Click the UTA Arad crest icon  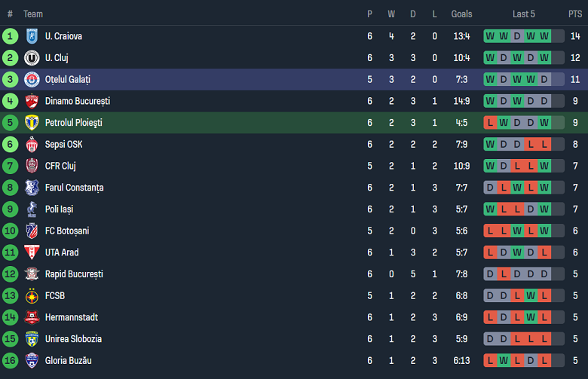(x=32, y=252)
